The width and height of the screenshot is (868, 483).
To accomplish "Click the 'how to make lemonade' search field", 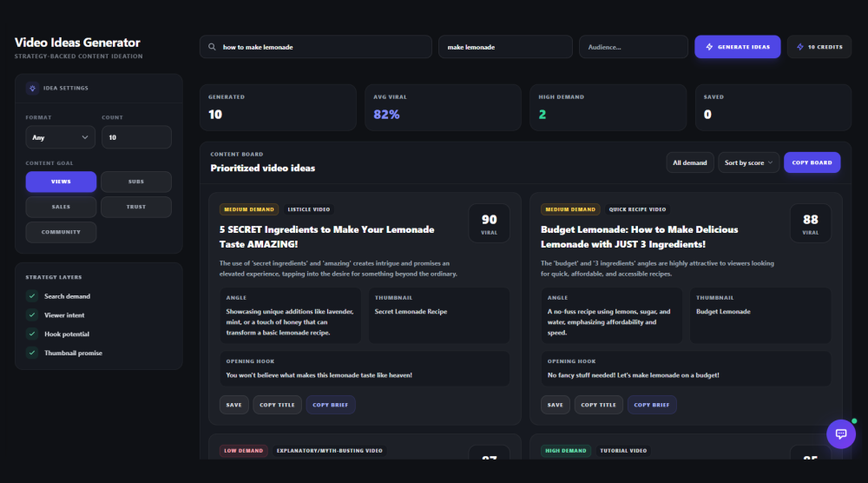I will click(316, 47).
